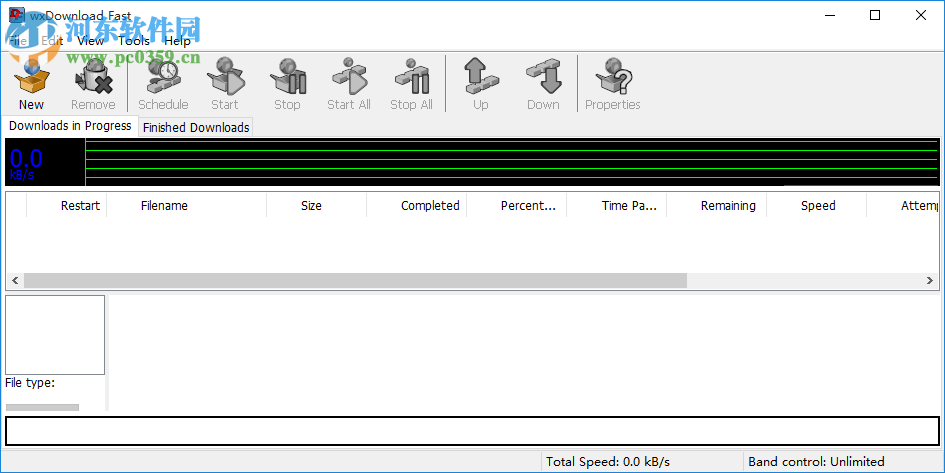Screen dimensions: 945x473
Task: Click the Remove download toolbar icon
Action: pyautogui.click(x=93, y=83)
